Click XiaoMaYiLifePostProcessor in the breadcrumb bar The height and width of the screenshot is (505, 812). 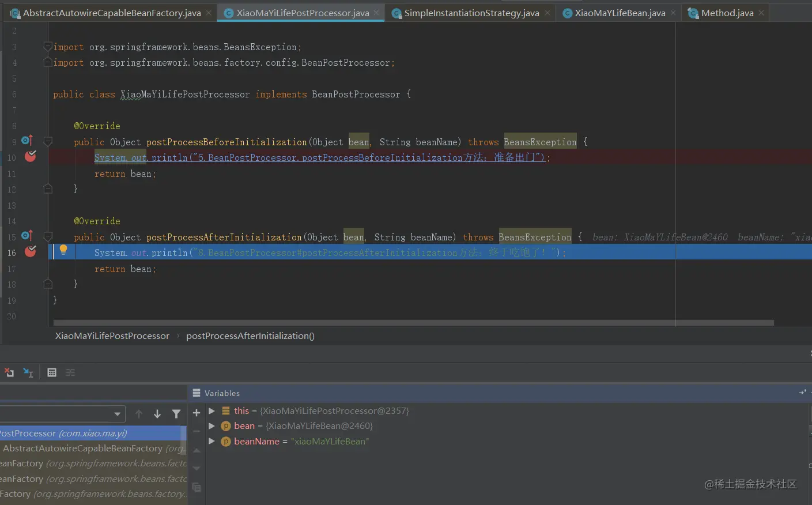coord(112,336)
